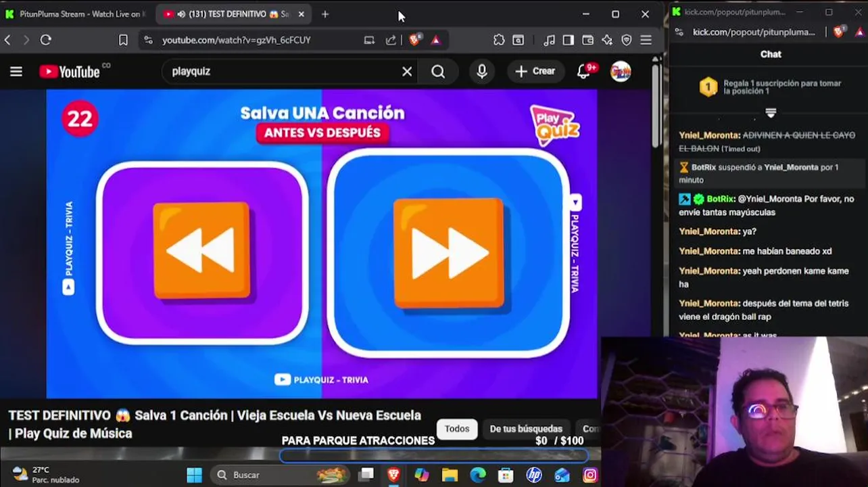Click Yniel_Moronta name beside "ya?"
The width and height of the screenshot is (868, 487).
(709, 231)
